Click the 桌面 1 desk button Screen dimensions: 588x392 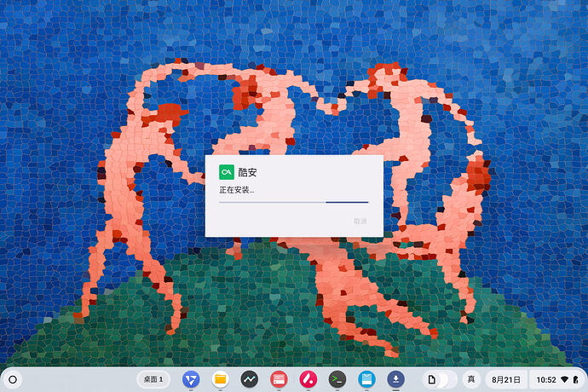coord(153,379)
